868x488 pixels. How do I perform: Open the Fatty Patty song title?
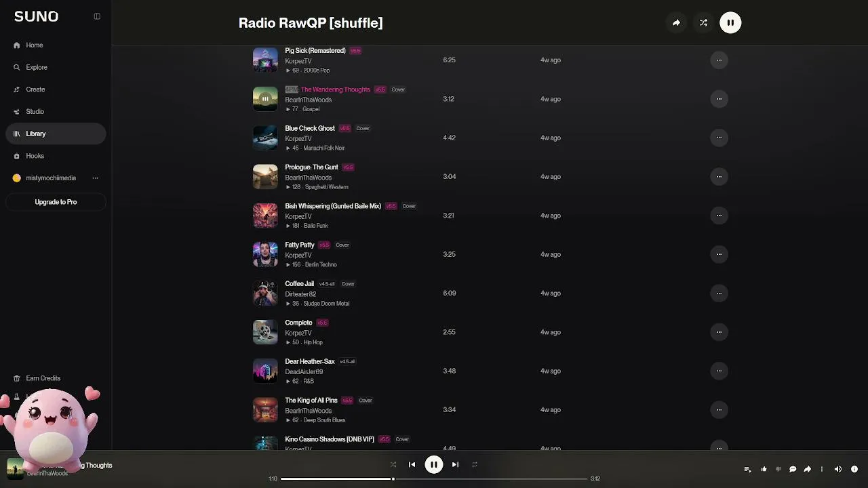(300, 245)
